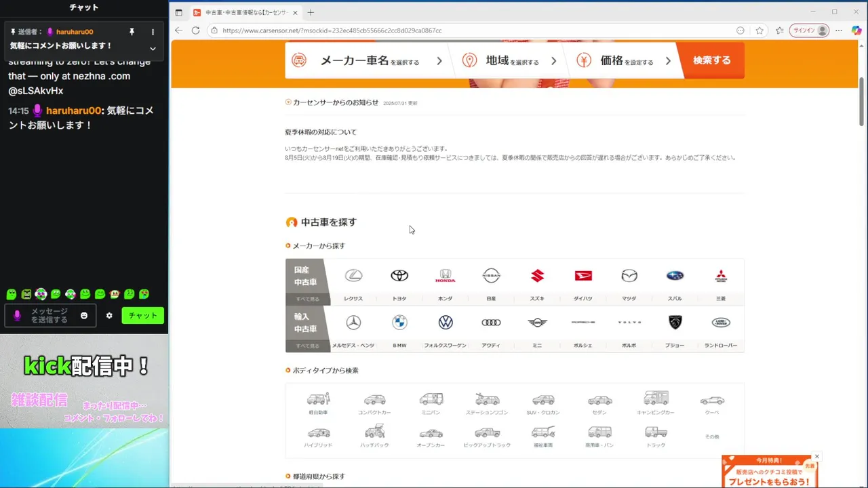Viewport: 868px width, 488px height.
Task: Click haruharu00 username in chat message
Action: [73, 110]
